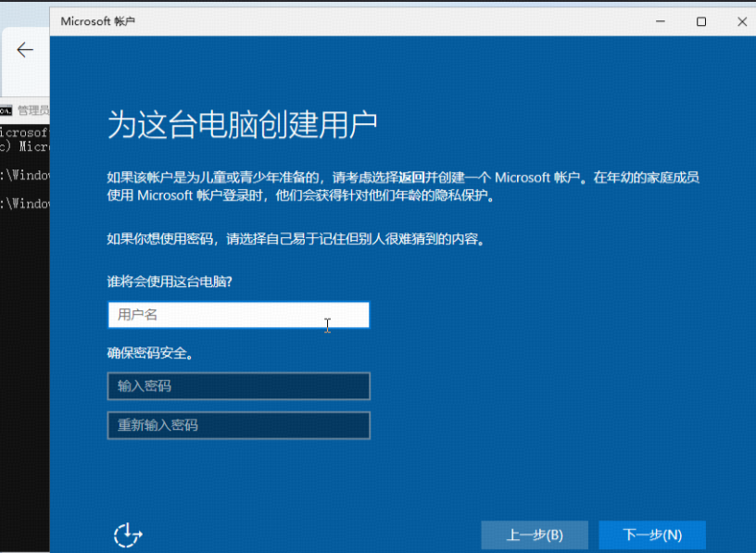Click the 管理员 title of command prompt window

pos(33,110)
